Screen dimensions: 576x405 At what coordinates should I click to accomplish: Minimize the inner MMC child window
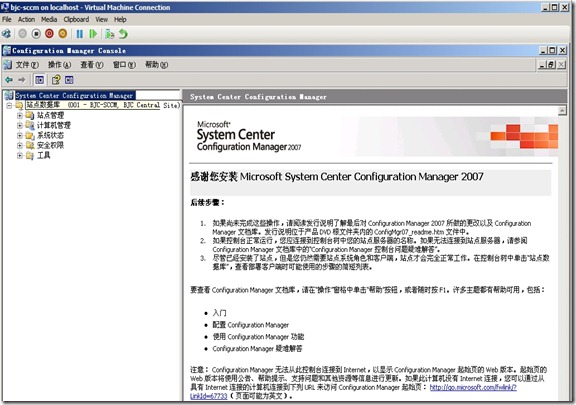542,65
